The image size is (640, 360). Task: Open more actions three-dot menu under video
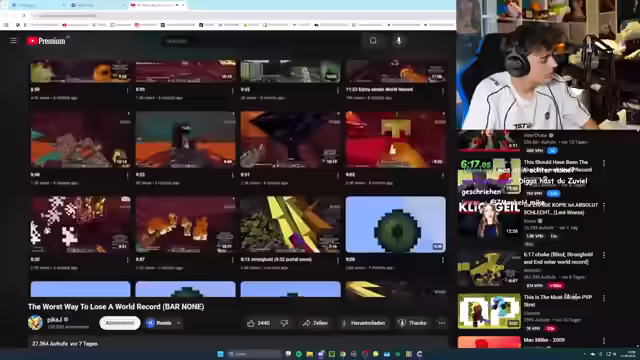pos(442,323)
